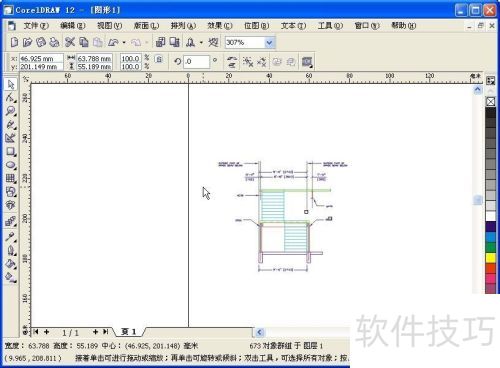Go to last page with navigator button
This screenshot has height=368, width=500.
coord(105,332)
